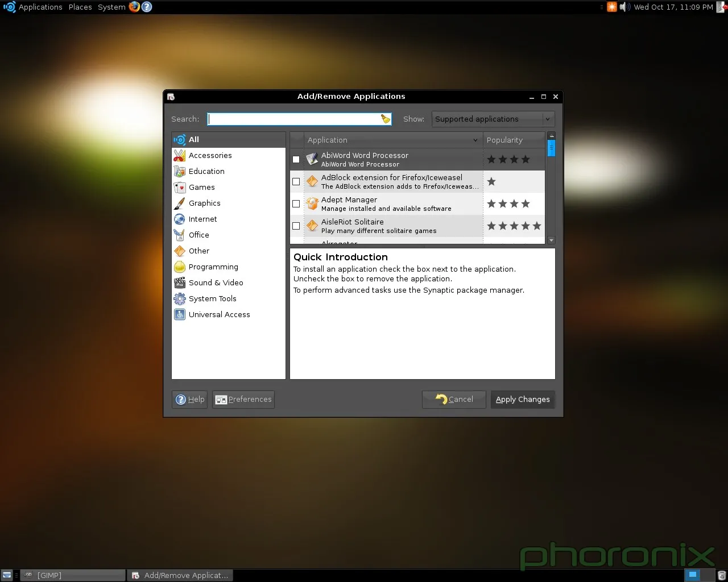This screenshot has height=582, width=728.
Task: Click the Add/Remove window menu icon
Action: point(171,97)
